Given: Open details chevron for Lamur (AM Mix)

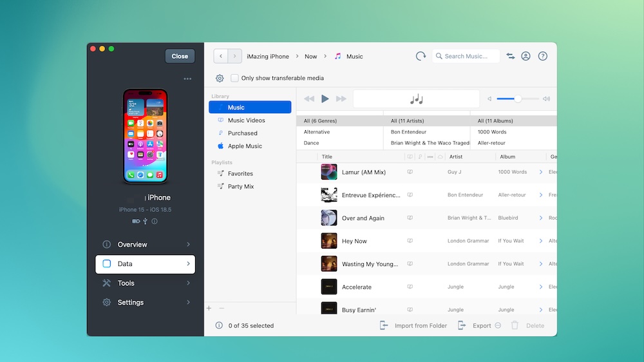Looking at the screenshot, I should pos(541,172).
